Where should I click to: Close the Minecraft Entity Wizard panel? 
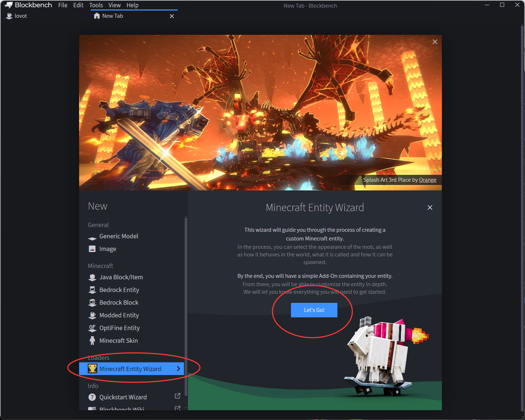click(x=430, y=207)
